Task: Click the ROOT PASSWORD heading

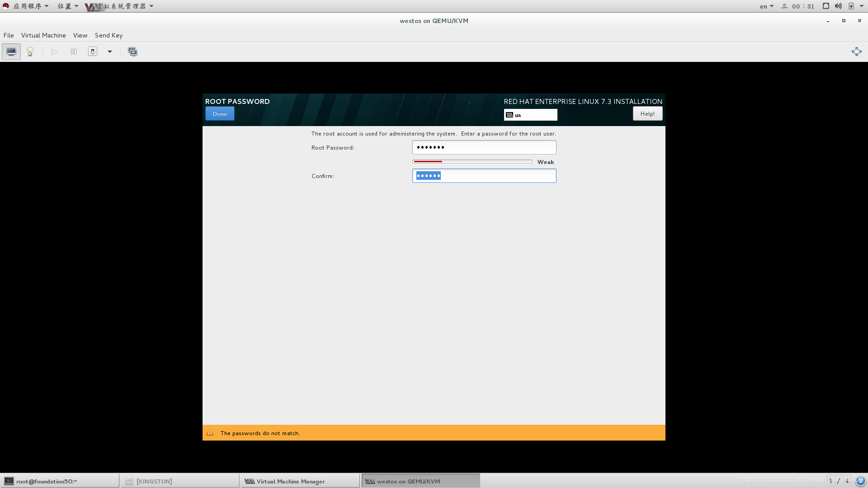Action: [x=237, y=101]
